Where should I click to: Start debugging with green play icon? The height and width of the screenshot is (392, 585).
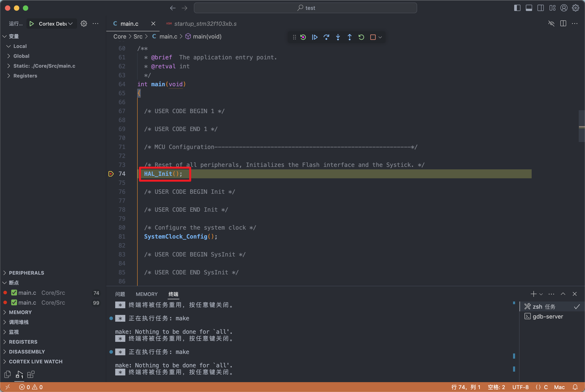[32, 24]
